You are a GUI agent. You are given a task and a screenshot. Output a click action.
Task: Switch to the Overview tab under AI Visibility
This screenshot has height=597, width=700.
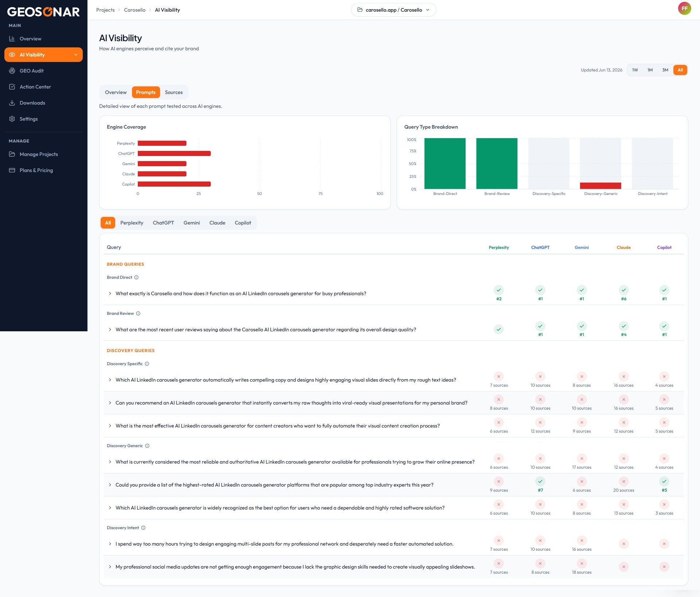(116, 92)
